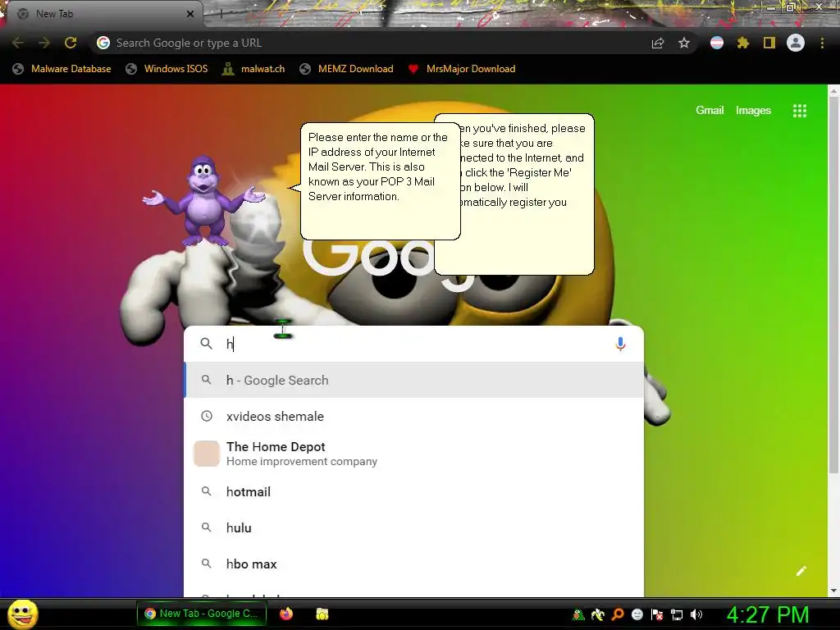
Task: Open the Extensions puzzle piece menu
Action: coord(743,43)
